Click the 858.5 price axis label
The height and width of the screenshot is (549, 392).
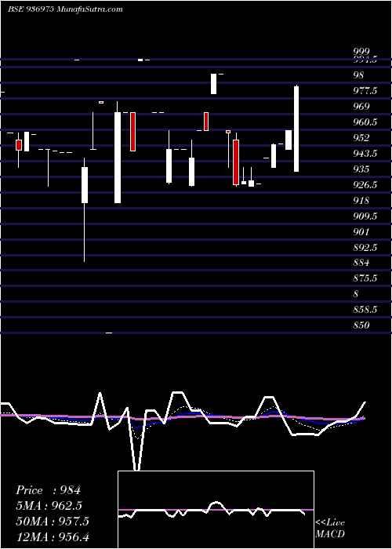[x=365, y=310]
